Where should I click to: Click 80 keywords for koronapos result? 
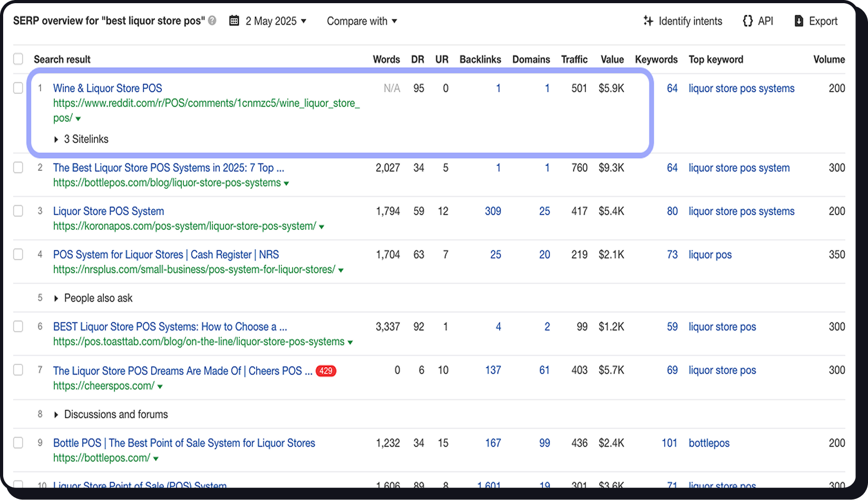[x=672, y=211]
